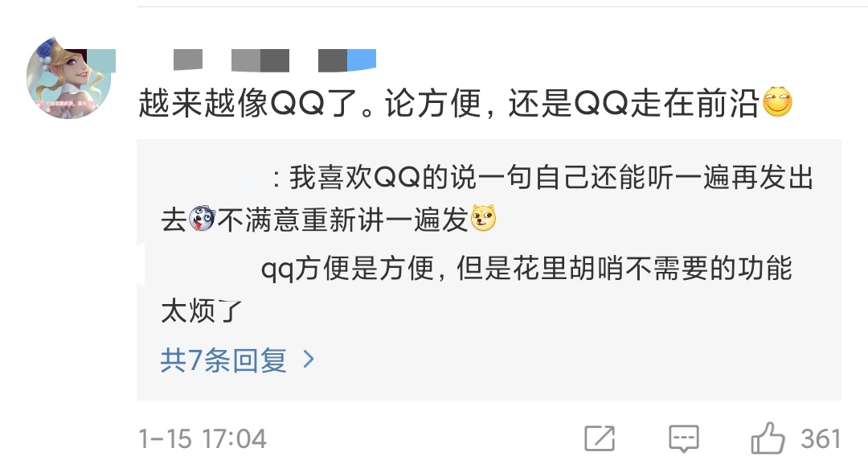Tap the phrase 还是QQ走在前沿
This screenshot has height=473, width=868.
click(633, 103)
